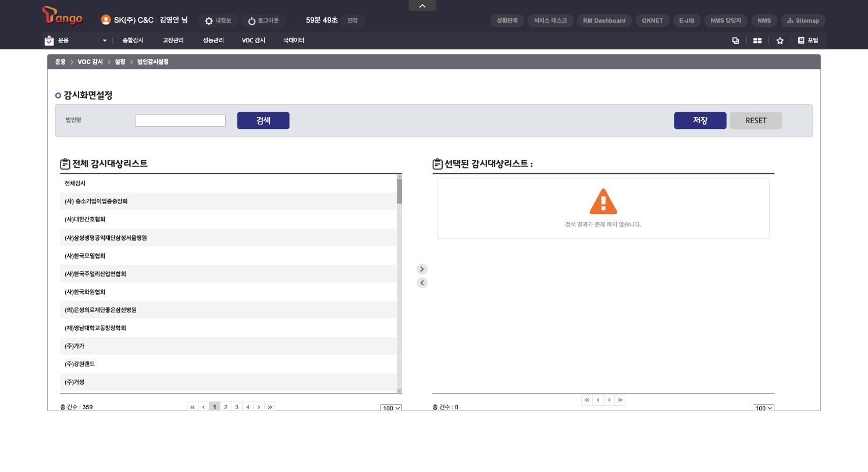Click the star favorites icon
The height and width of the screenshot is (472, 868).
[780, 41]
